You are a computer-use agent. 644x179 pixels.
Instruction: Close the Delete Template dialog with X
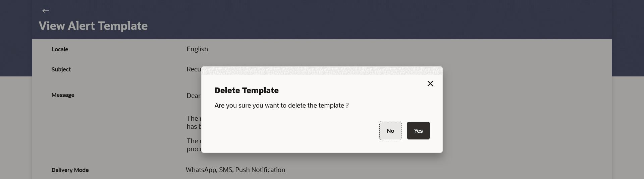coord(430,83)
